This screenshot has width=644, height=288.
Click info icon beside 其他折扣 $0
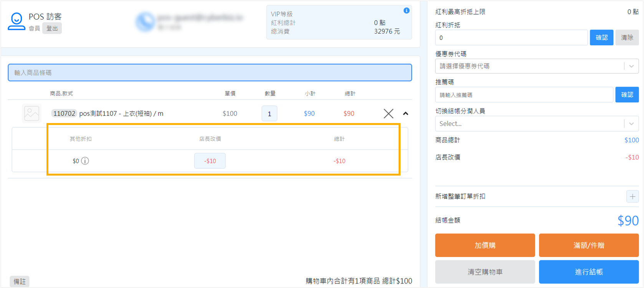tap(85, 161)
